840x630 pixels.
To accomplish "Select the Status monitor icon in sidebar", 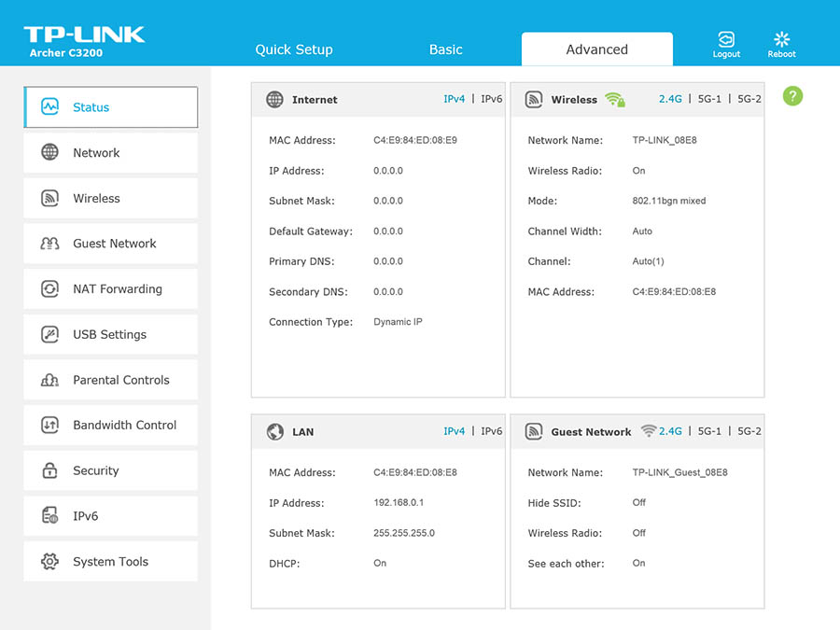I will (x=49, y=107).
